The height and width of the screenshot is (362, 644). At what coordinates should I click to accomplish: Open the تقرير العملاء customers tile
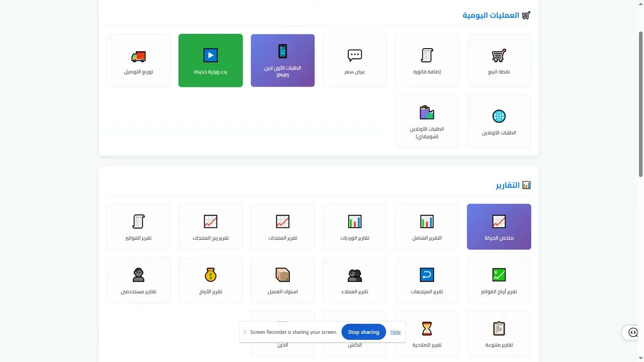click(355, 281)
